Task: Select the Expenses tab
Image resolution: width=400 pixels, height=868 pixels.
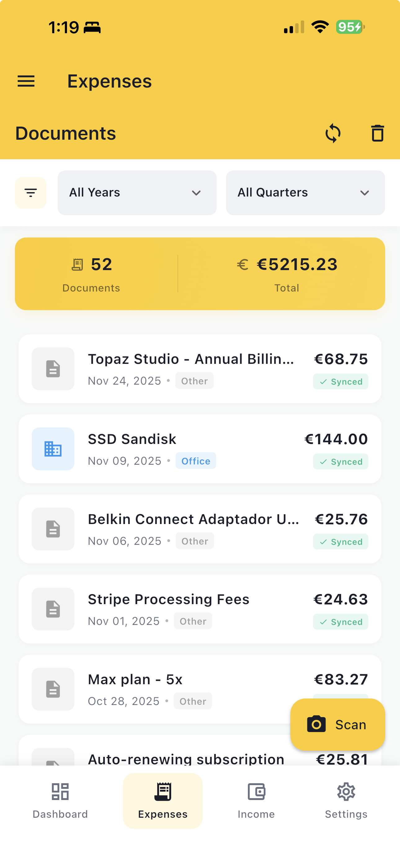Action: click(162, 801)
